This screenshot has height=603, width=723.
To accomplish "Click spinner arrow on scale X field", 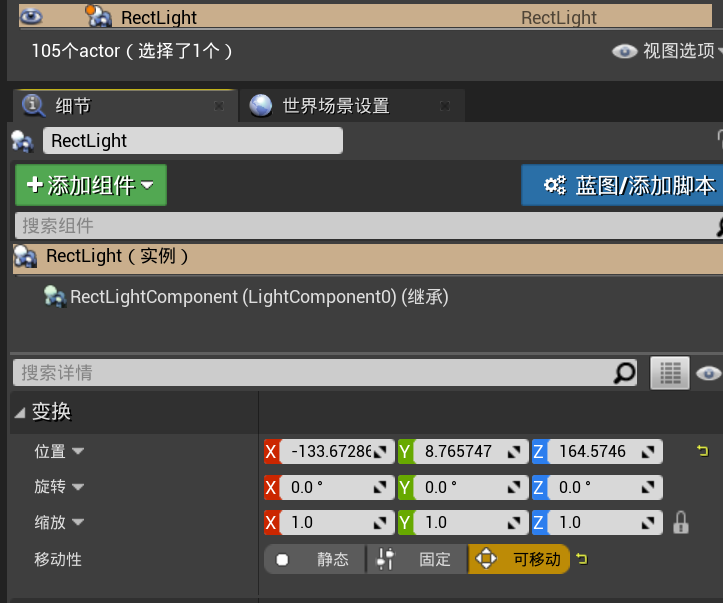I will tap(380, 523).
